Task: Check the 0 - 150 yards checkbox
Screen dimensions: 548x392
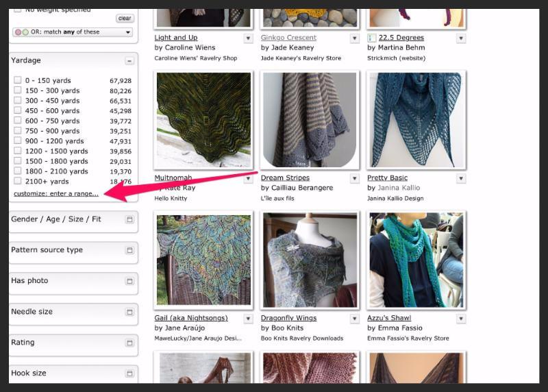Action: 18,80
